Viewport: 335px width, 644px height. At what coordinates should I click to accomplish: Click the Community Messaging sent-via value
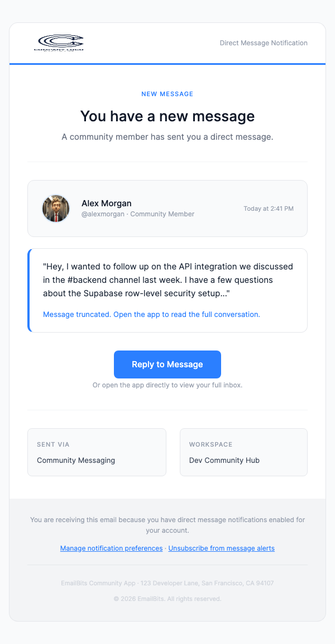pos(76,461)
